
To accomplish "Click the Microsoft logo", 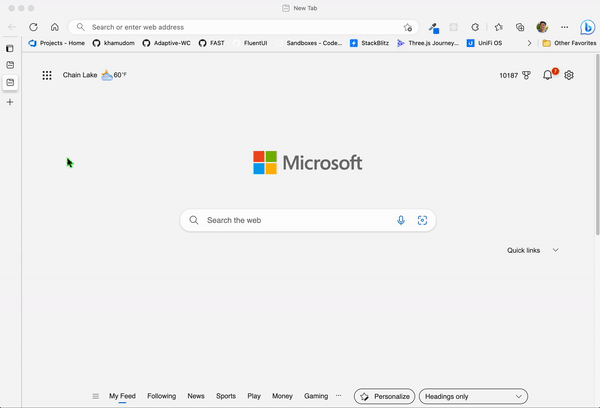I will tap(307, 163).
